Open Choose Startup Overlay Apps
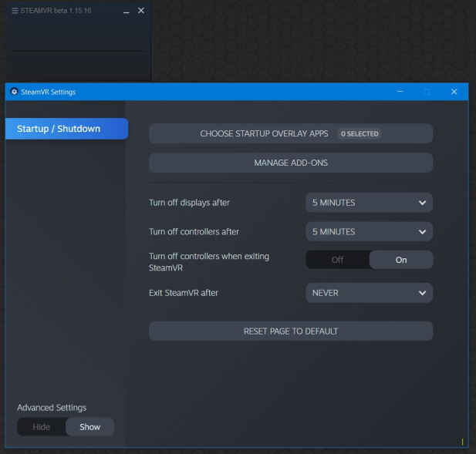 pyautogui.click(x=264, y=133)
